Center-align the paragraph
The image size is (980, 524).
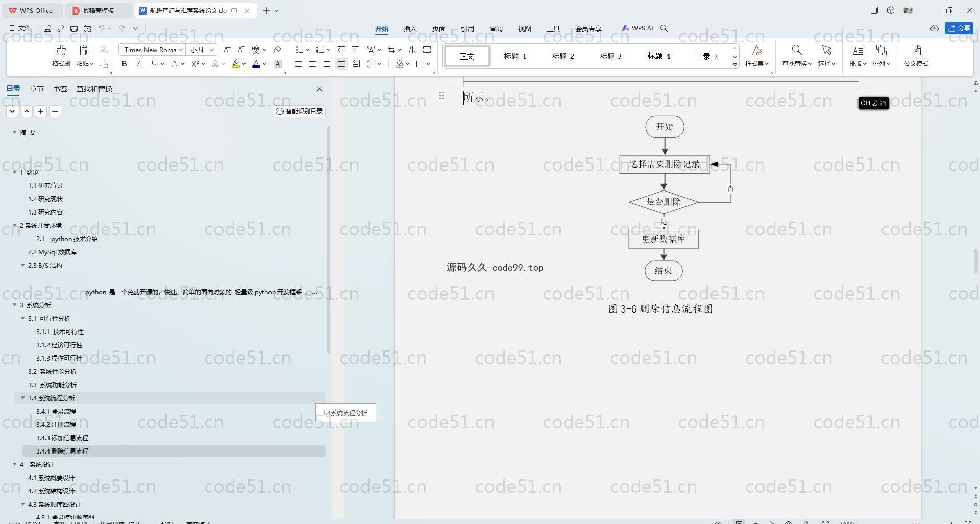(x=312, y=64)
